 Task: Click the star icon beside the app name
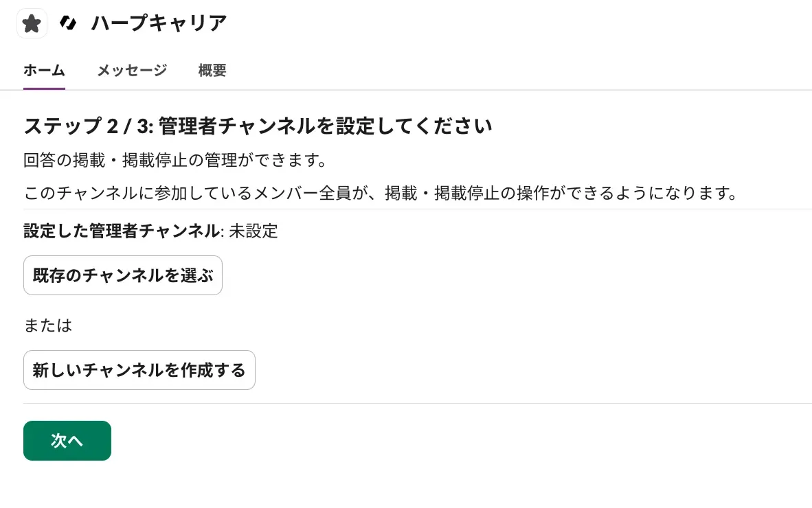tap(32, 24)
